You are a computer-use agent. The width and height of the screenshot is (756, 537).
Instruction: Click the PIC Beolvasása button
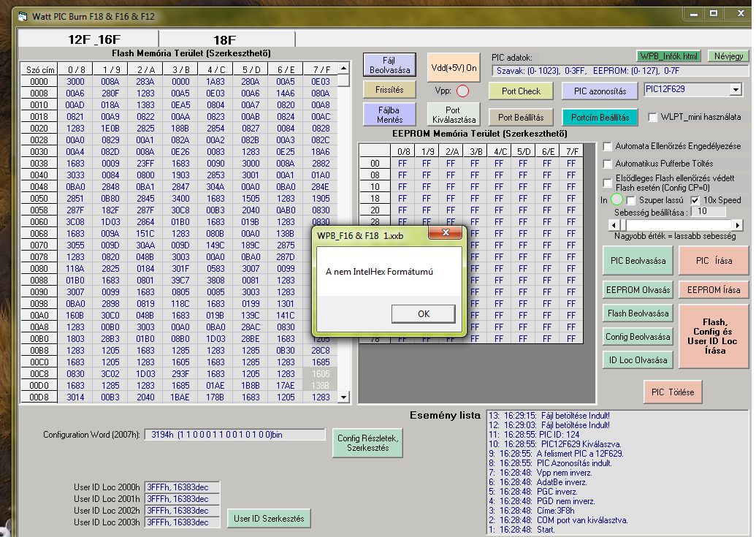pyautogui.click(x=638, y=261)
